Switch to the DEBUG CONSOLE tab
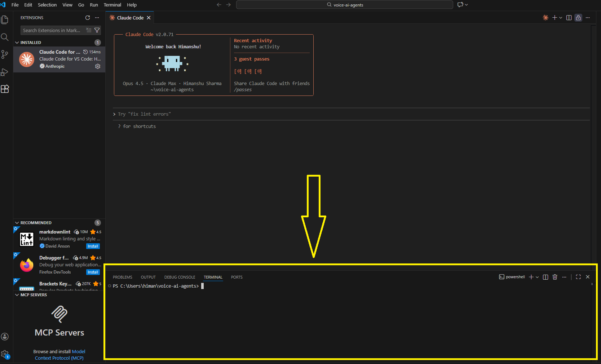This screenshot has width=601, height=364. [180, 277]
